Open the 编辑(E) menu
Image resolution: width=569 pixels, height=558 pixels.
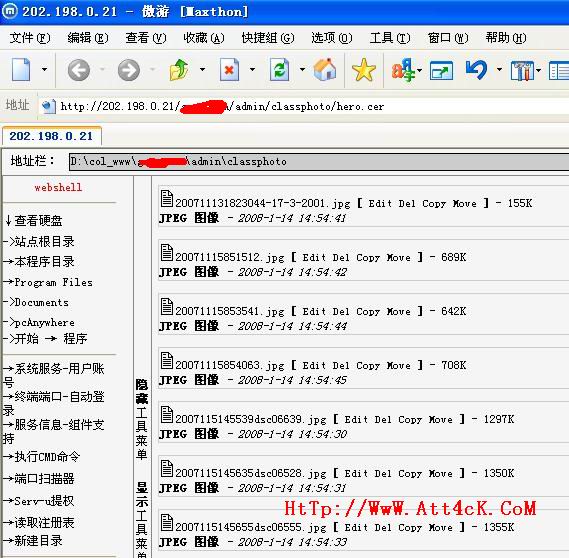point(88,38)
